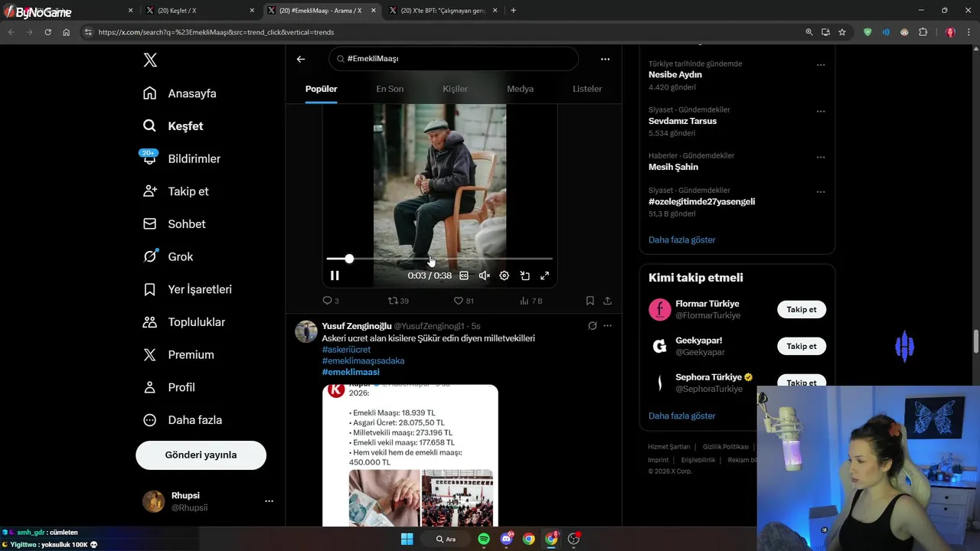
Task: Repost the video post (39)
Action: pyautogui.click(x=398, y=301)
